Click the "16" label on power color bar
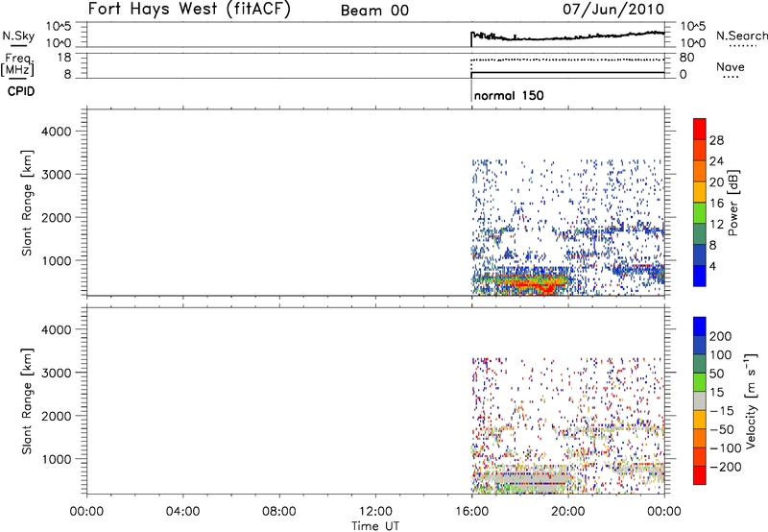The image size is (768, 532). tap(716, 204)
